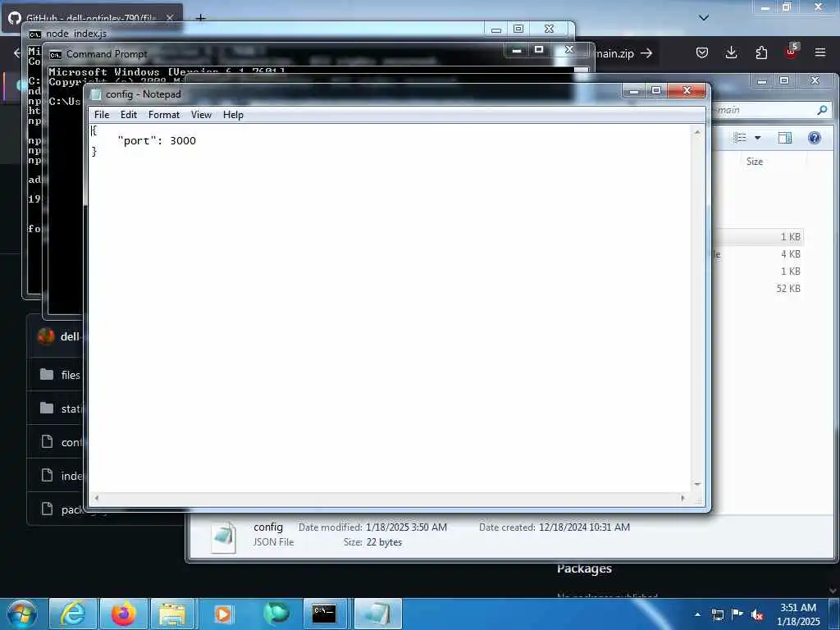The image size is (840, 630).
Task: Open the Firefox application menu (hamburger)
Action: click(820, 52)
